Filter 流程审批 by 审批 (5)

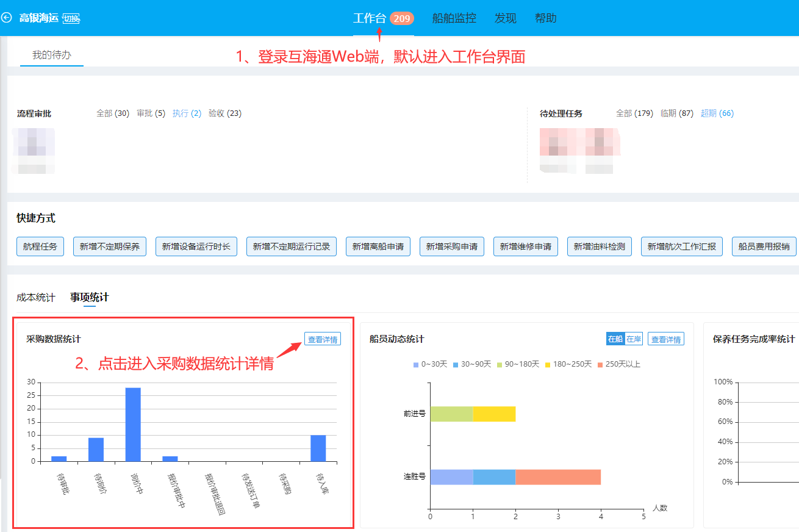point(151,113)
